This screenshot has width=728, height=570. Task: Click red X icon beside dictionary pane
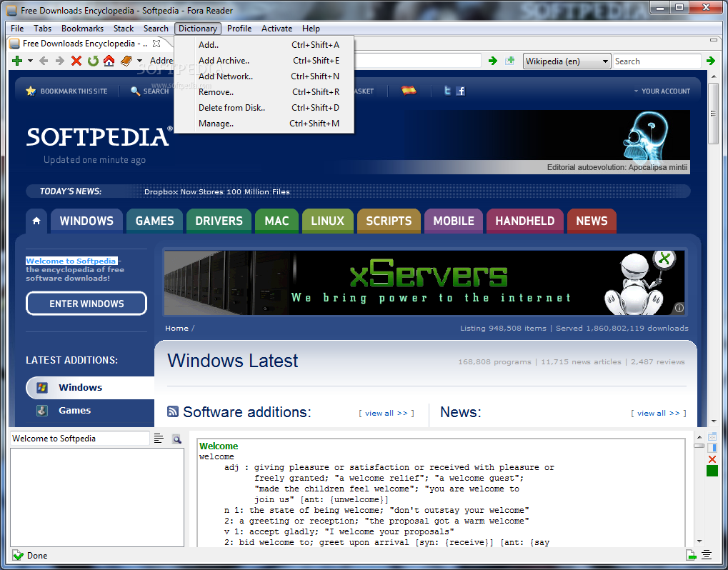pyautogui.click(x=712, y=459)
